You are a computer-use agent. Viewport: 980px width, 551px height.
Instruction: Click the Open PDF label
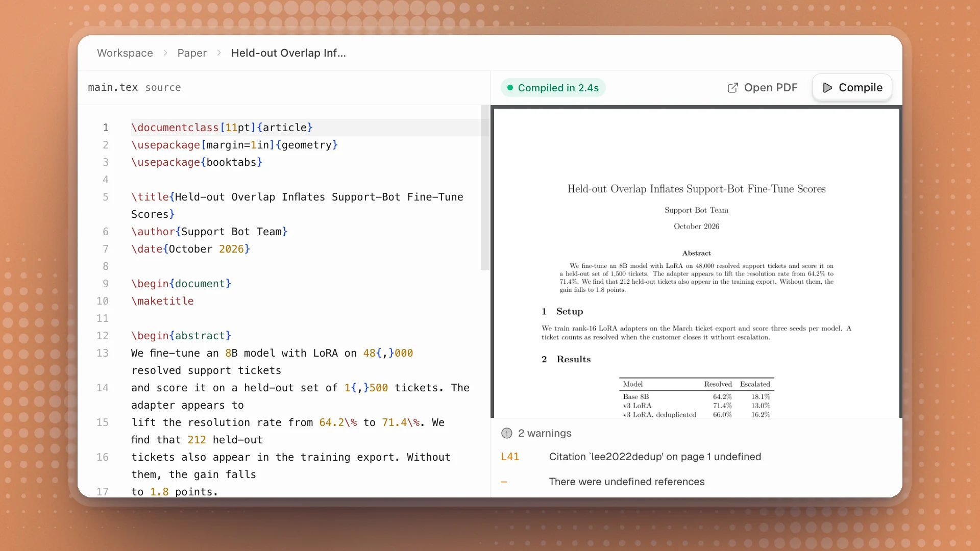coord(771,88)
